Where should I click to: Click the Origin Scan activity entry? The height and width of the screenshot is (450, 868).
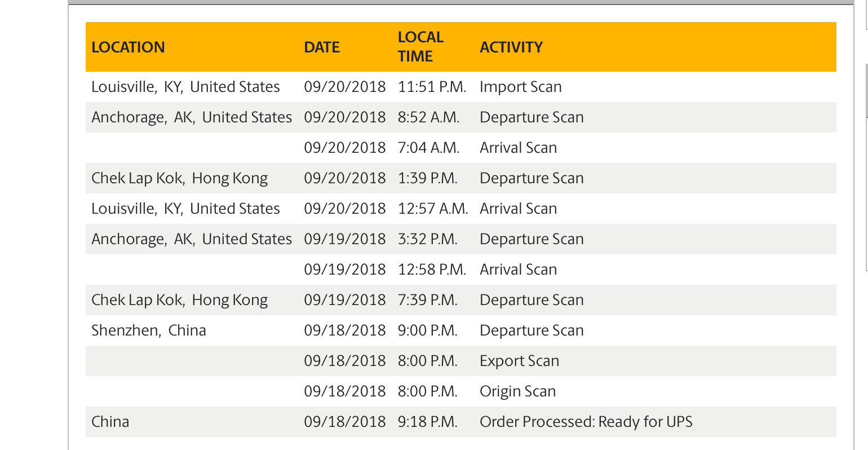click(x=517, y=391)
